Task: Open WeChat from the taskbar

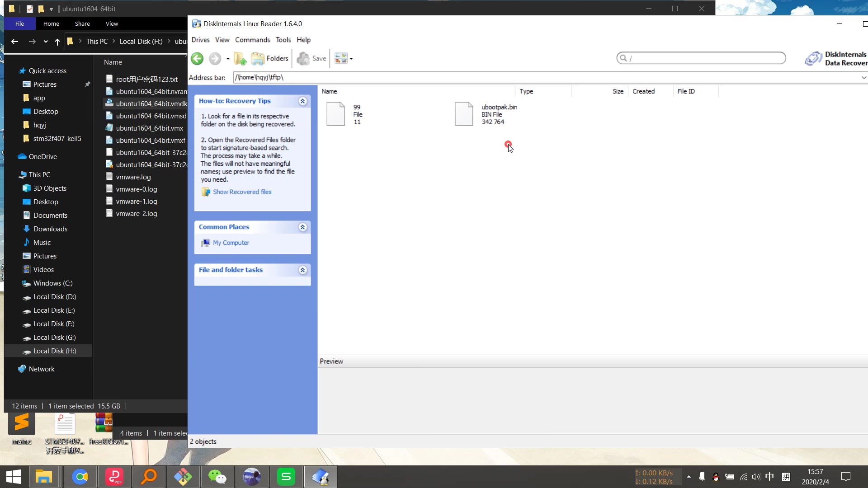Action: (x=217, y=477)
